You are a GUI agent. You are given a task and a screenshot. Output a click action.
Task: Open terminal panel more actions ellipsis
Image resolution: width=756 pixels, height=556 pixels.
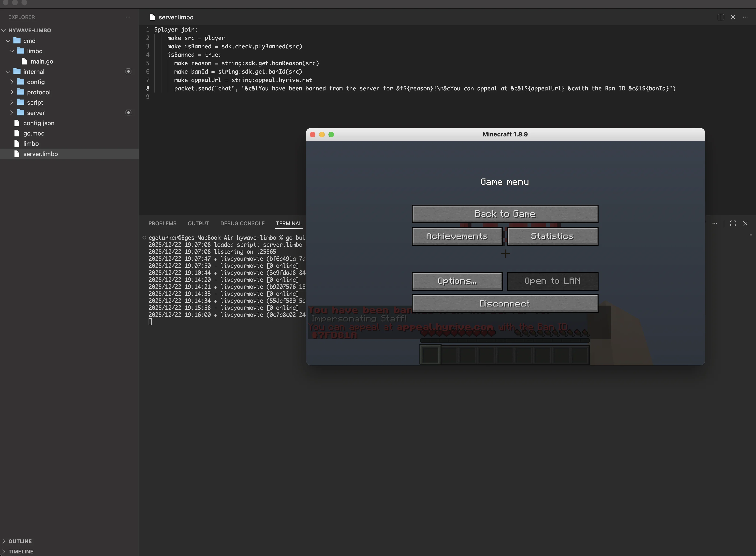click(715, 224)
